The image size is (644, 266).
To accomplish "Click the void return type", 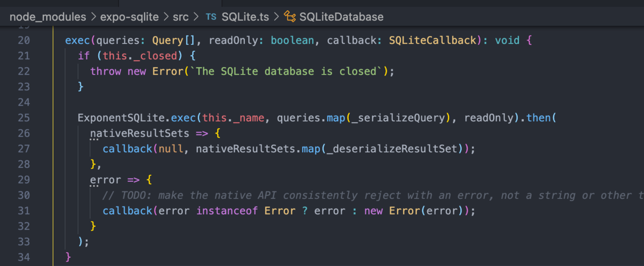I will pos(508,41).
